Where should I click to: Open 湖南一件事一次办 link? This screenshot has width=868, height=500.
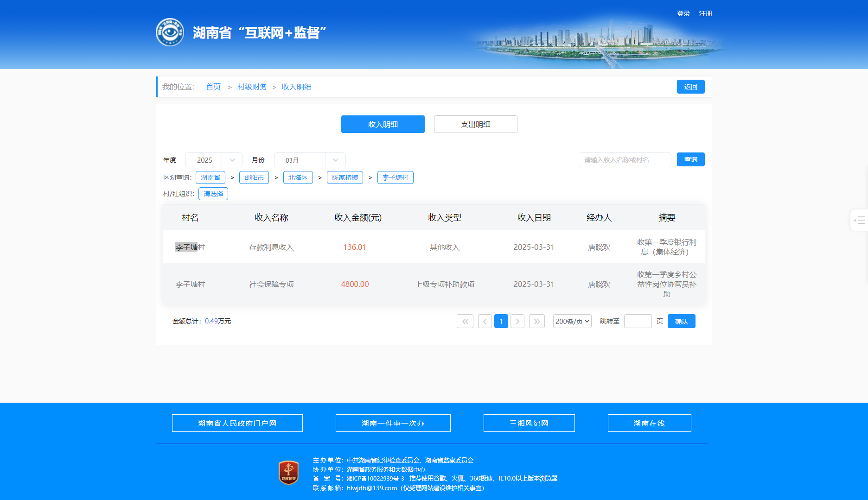393,423
